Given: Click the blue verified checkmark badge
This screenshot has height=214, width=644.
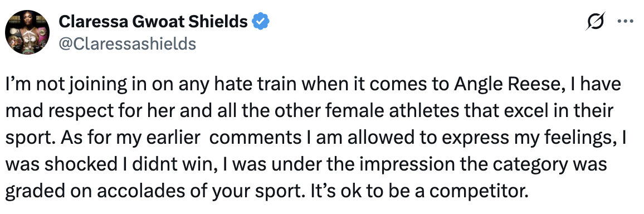Looking at the screenshot, I should [x=260, y=21].
